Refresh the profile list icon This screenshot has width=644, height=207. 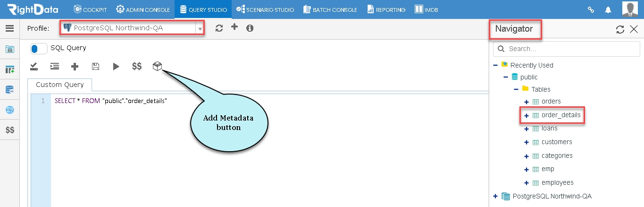219,28
